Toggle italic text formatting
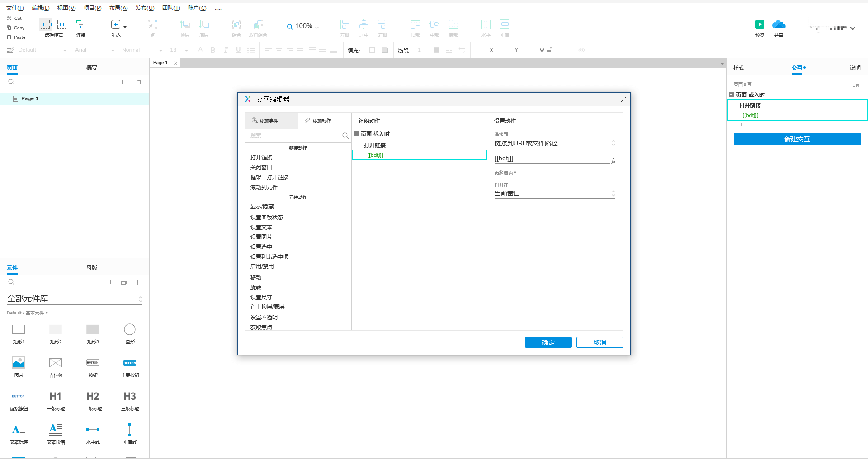This screenshot has width=868, height=459. (226, 50)
